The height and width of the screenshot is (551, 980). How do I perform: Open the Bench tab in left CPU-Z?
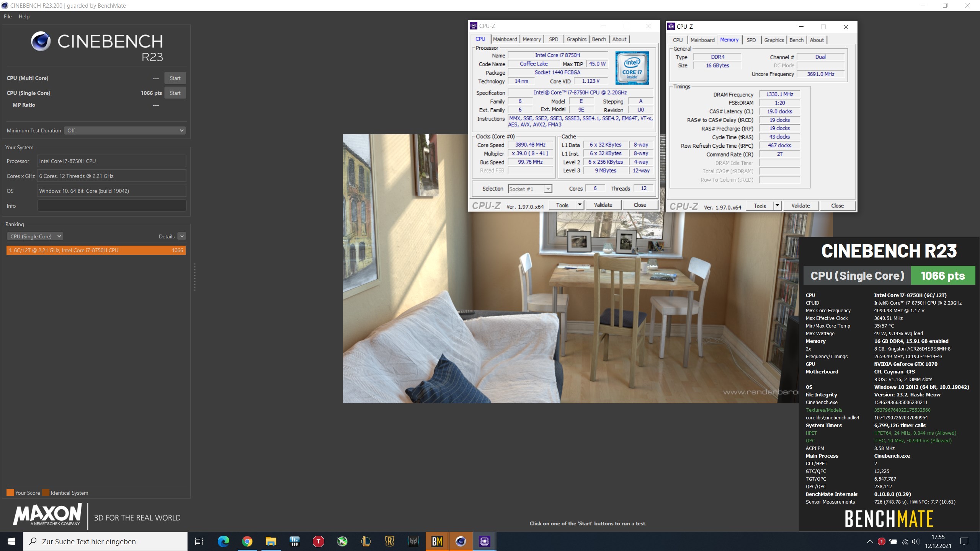coord(599,39)
